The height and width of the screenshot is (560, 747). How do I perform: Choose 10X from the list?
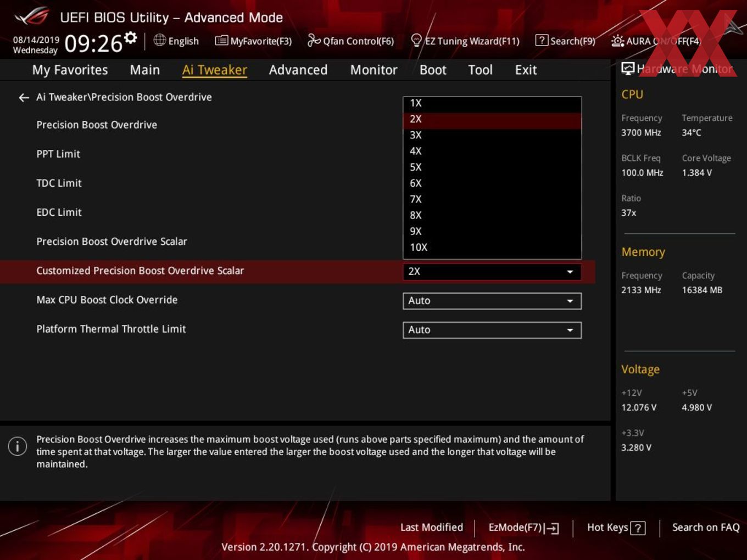492,248
